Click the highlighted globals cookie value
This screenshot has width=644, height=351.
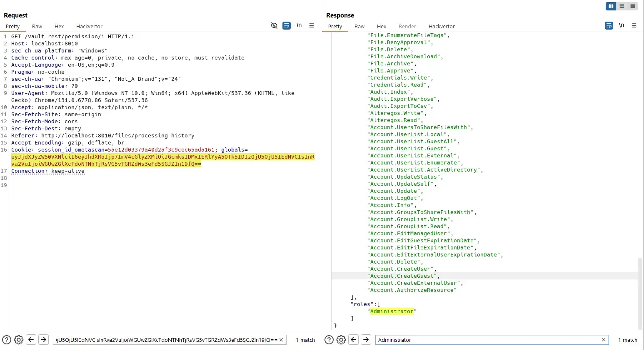[163, 160]
